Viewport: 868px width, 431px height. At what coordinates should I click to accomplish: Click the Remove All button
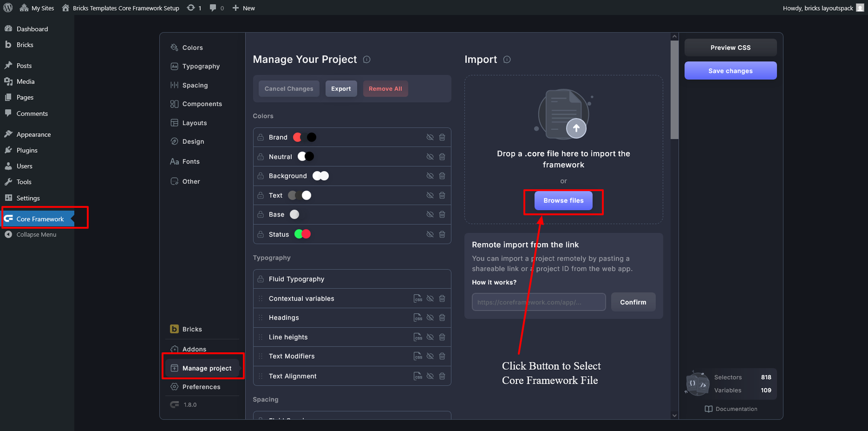[385, 88]
